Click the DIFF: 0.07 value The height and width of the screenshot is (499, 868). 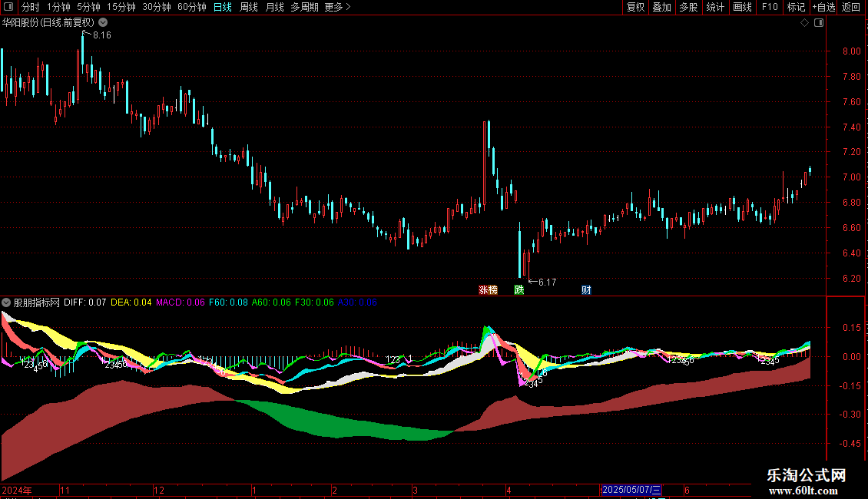(84, 302)
